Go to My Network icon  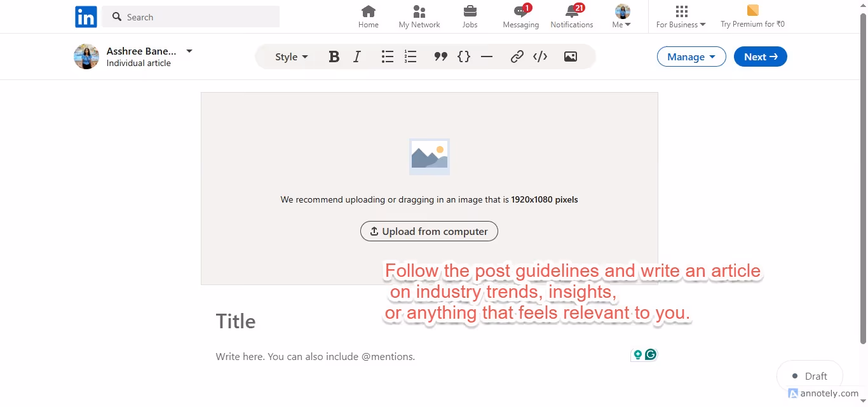tap(419, 17)
